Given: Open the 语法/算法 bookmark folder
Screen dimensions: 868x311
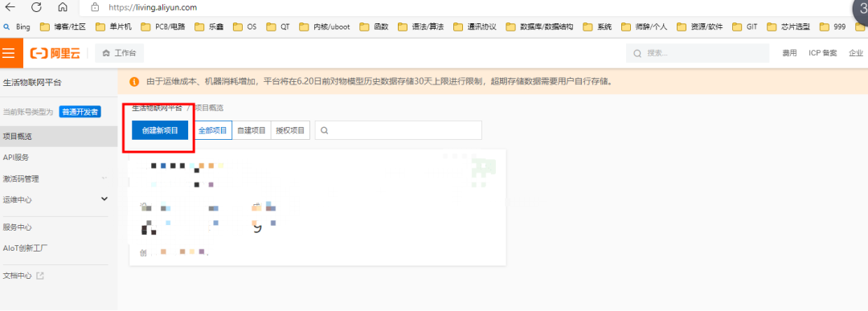Looking at the screenshot, I should pyautogui.click(x=420, y=27).
